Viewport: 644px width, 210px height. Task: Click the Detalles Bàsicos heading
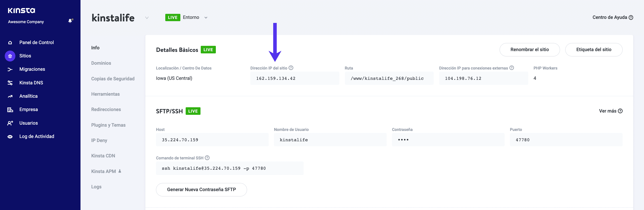tap(177, 50)
